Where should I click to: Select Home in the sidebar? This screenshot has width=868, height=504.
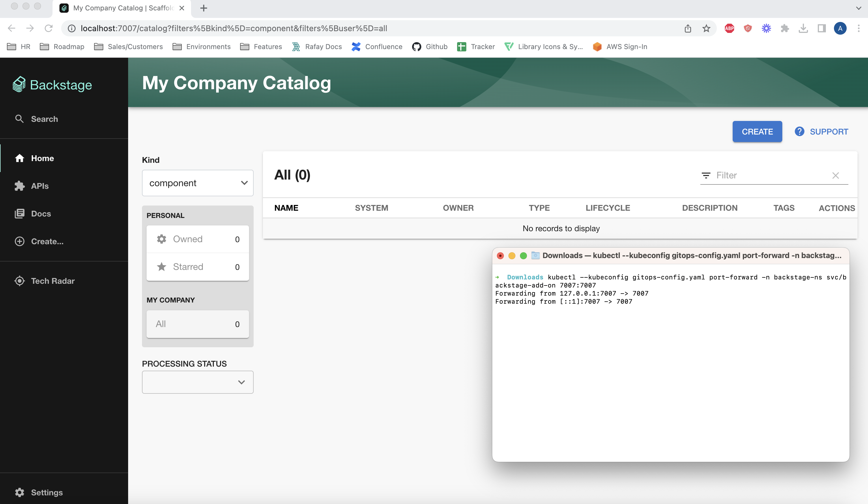[42, 158]
